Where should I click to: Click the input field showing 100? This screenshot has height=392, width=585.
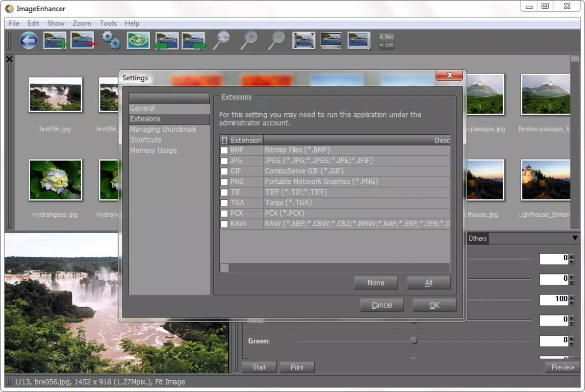554,299
